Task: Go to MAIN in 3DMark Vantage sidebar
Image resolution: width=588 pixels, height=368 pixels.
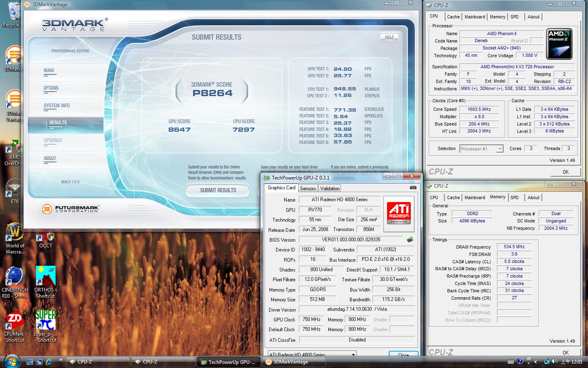Action: point(65,72)
